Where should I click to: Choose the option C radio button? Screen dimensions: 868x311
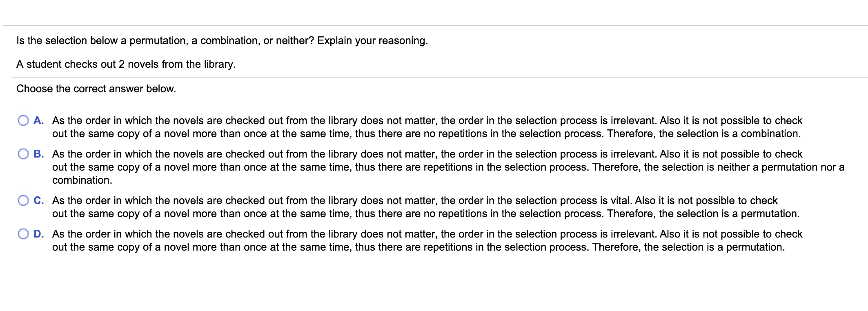click(x=23, y=200)
